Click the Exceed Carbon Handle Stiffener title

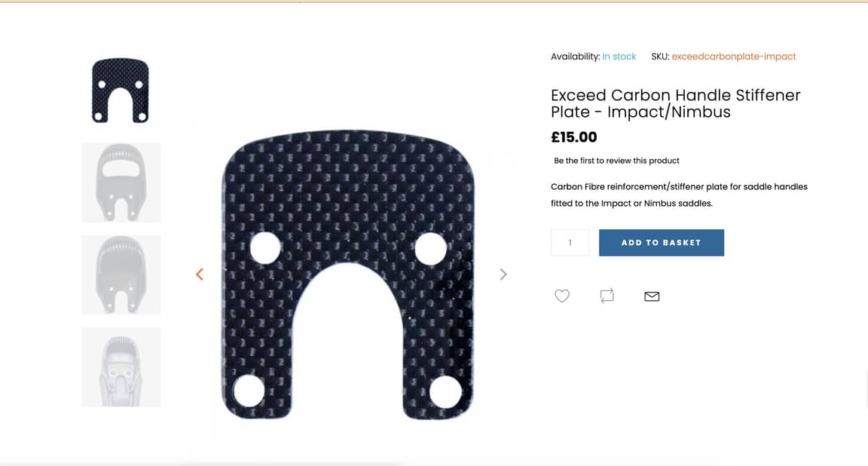(675, 103)
